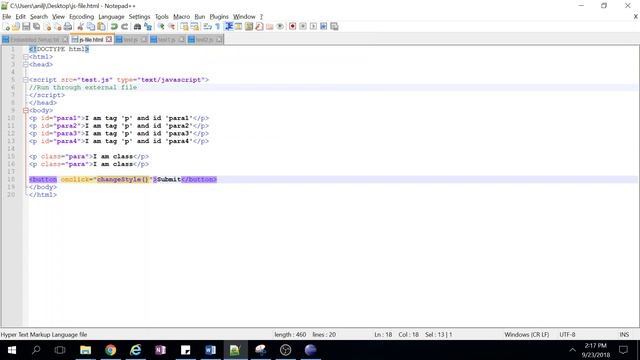Open the Settings menu

pyautogui.click(x=140, y=17)
